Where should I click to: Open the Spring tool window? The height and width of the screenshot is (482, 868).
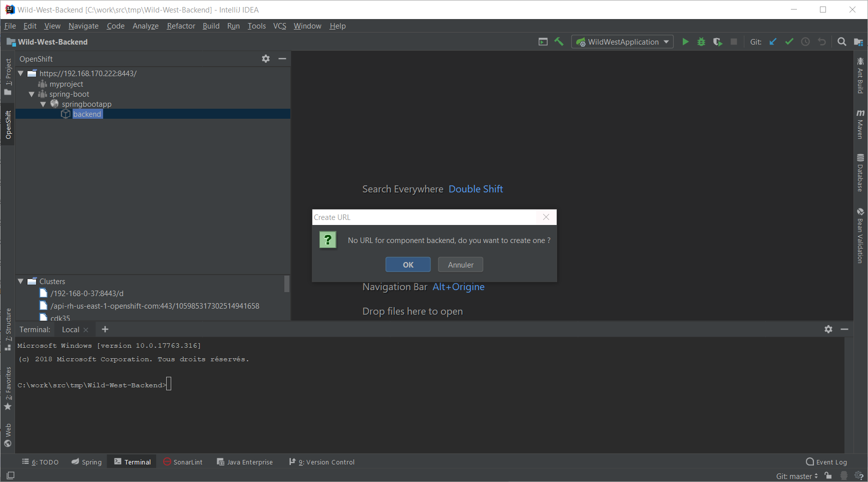click(87, 462)
